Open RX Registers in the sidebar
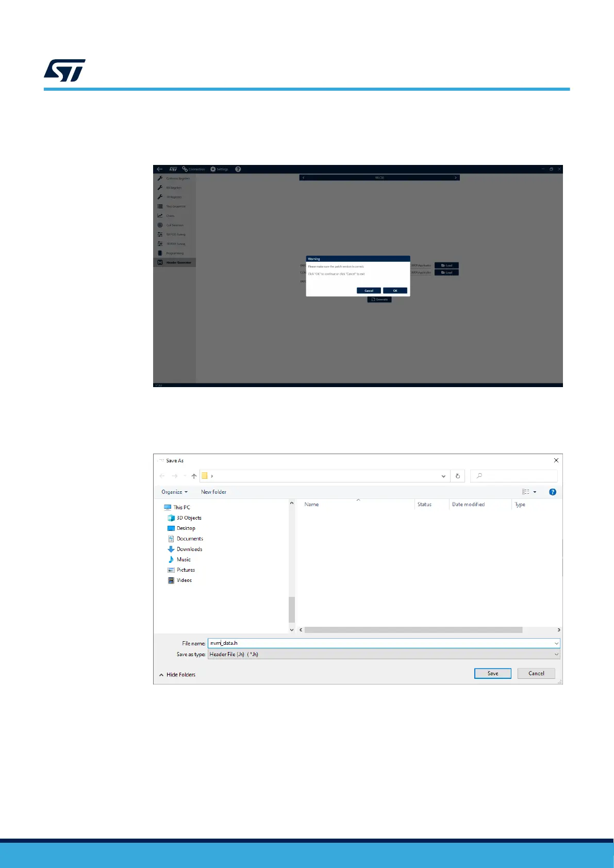This screenshot has width=614, height=868. (175, 188)
